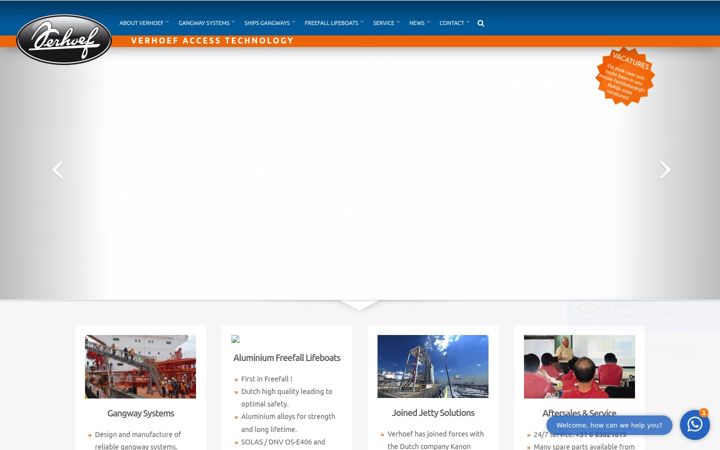Screen dimensions: 720x450
Task: Click the Verhoef oval logo
Action: pos(64,39)
